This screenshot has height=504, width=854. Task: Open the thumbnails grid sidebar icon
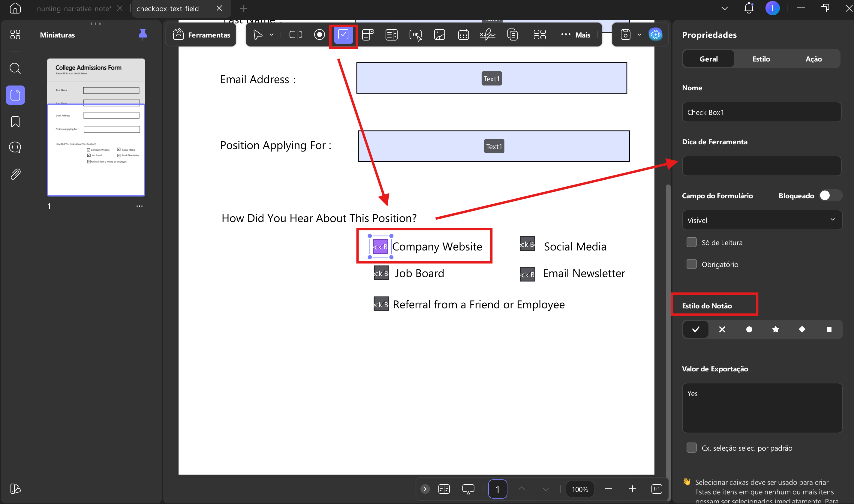click(x=15, y=34)
